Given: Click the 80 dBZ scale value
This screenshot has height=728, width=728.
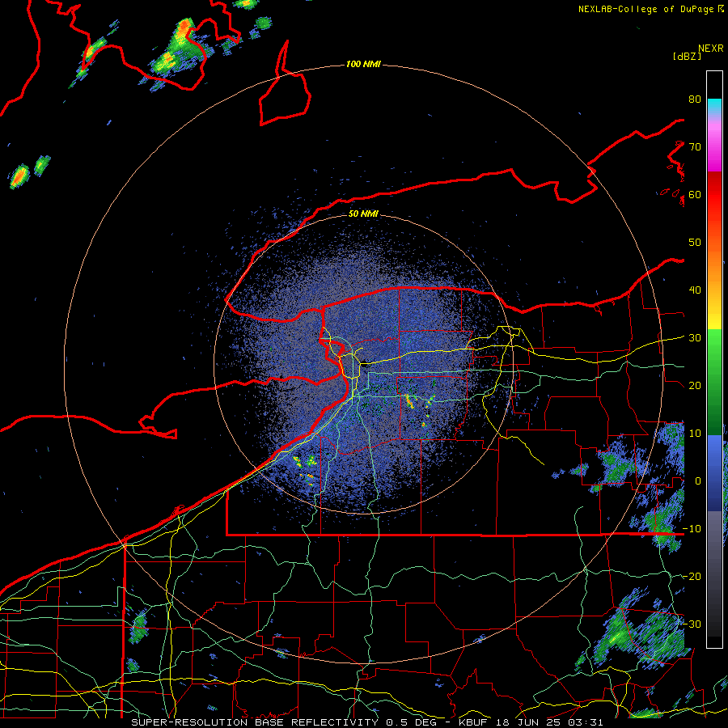Looking at the screenshot, I should (695, 99).
